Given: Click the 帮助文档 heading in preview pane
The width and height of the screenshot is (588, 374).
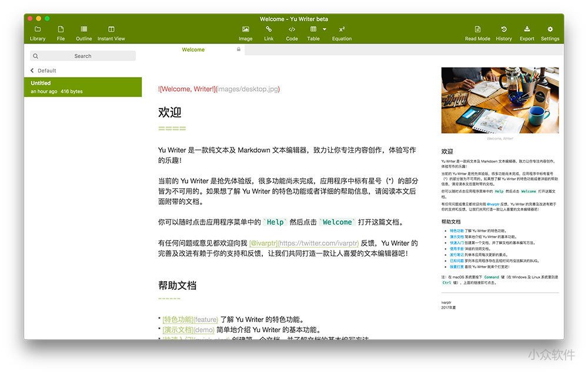Looking at the screenshot, I should [451, 222].
